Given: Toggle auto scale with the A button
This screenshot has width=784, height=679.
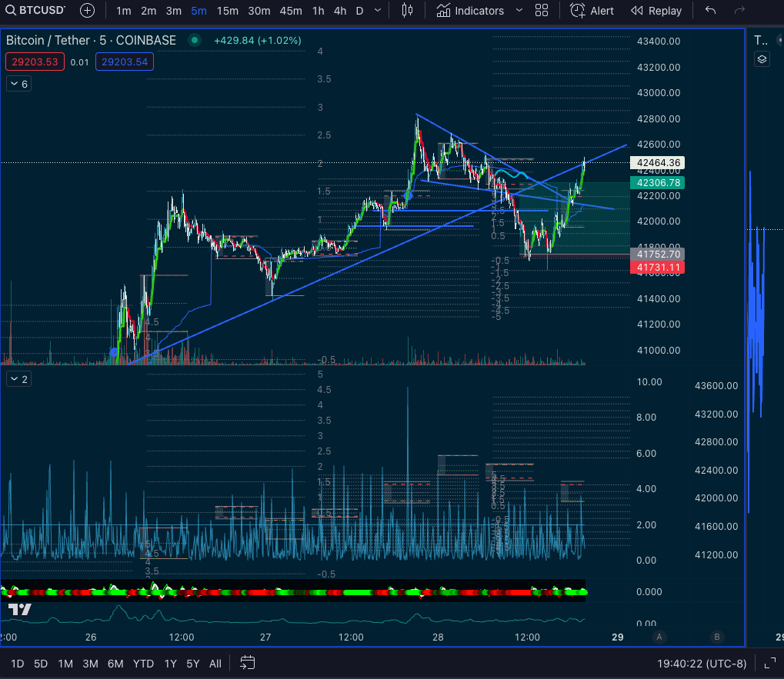Looking at the screenshot, I should point(659,637).
